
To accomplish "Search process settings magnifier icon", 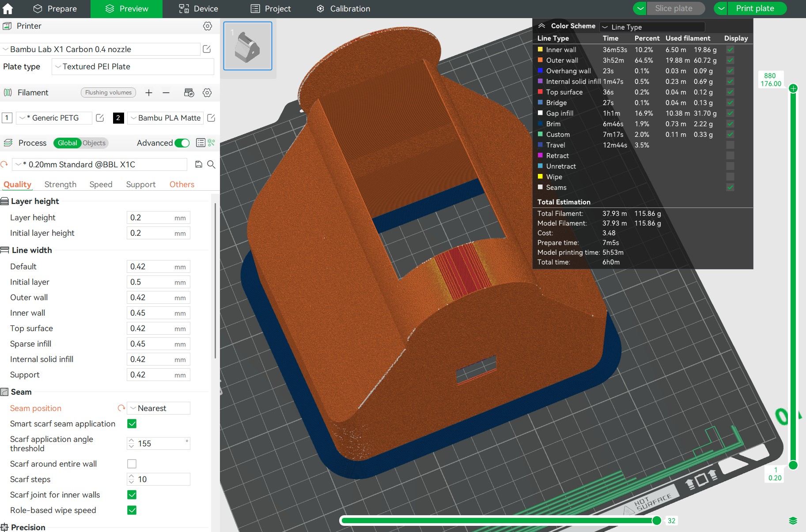I will 211,165.
